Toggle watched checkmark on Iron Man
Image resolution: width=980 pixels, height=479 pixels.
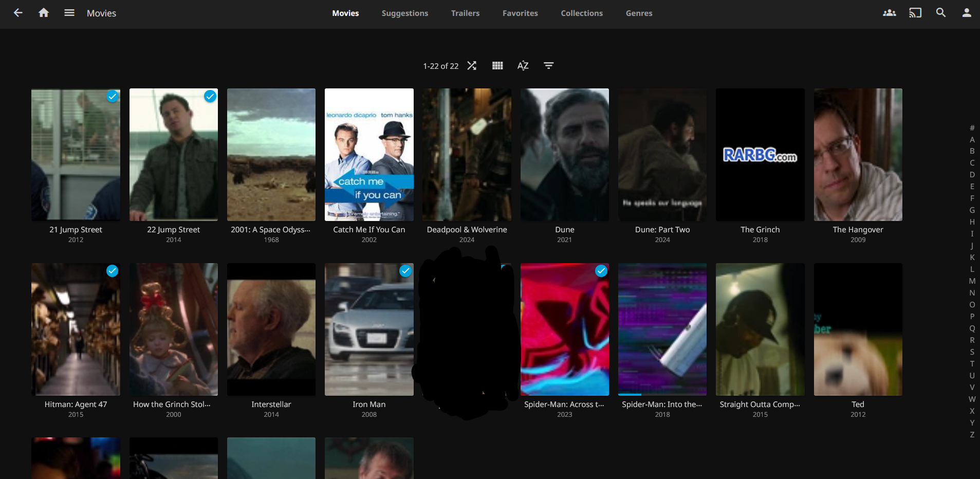coord(405,271)
